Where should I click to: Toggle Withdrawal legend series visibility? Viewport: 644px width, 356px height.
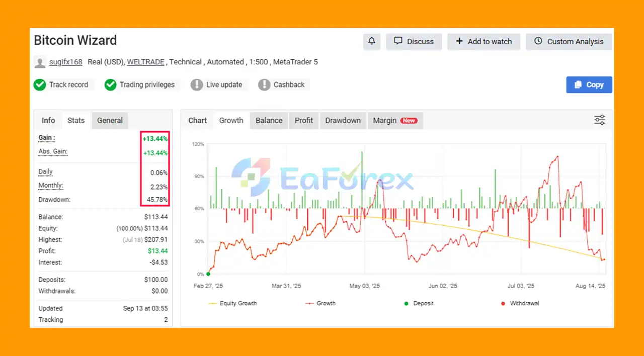[520, 303]
